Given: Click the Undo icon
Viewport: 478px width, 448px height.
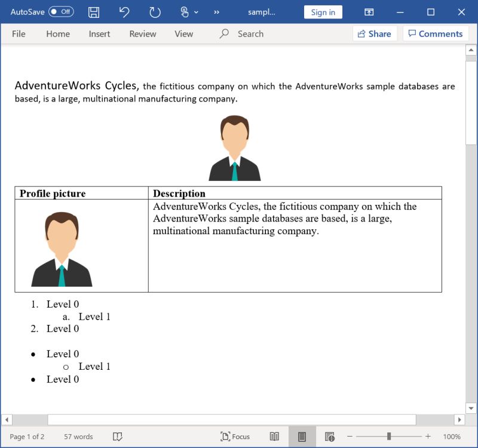Looking at the screenshot, I should click(x=123, y=12).
